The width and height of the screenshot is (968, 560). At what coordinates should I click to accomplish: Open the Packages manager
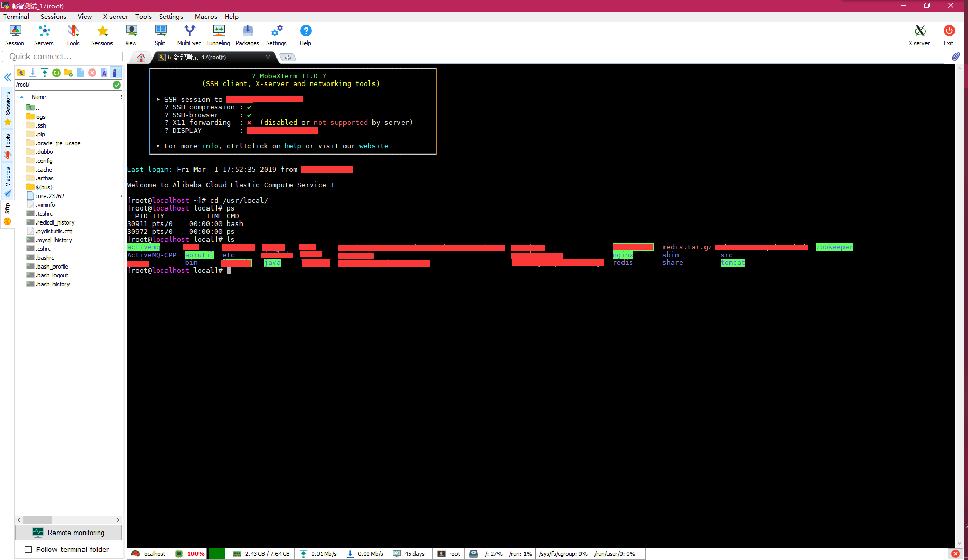coord(247,36)
